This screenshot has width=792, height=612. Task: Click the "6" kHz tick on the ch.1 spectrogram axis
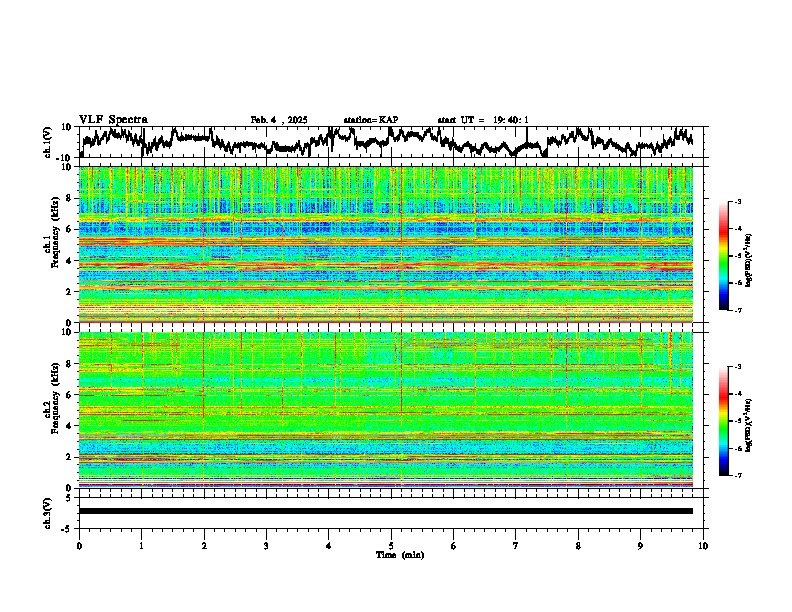69,229
